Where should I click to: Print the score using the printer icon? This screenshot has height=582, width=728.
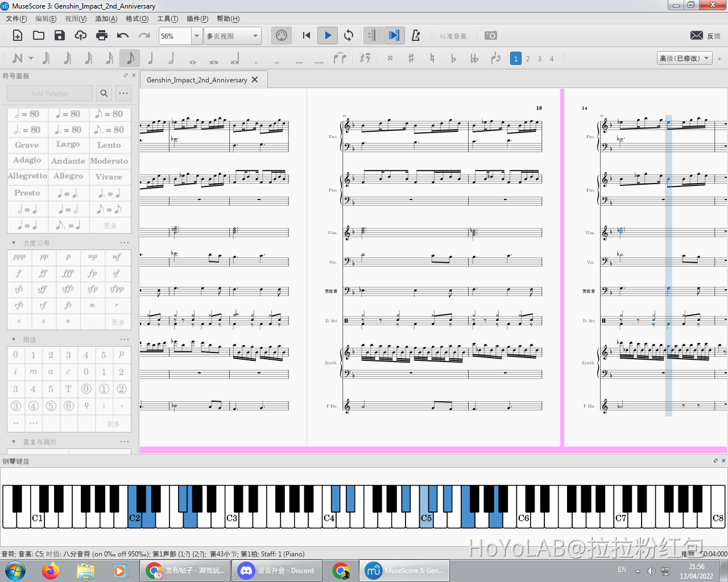(102, 35)
